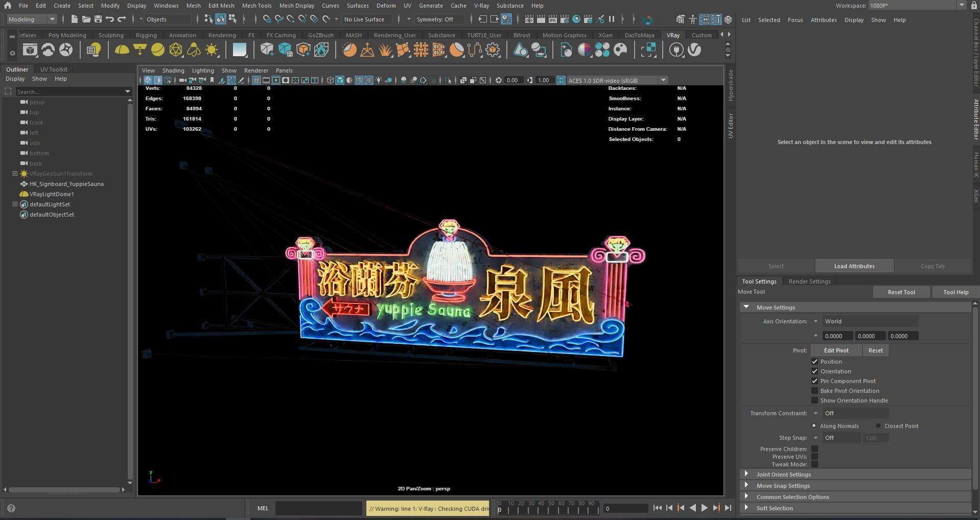Click the Undo arrow icon
The image size is (980, 520).
coord(110,19)
